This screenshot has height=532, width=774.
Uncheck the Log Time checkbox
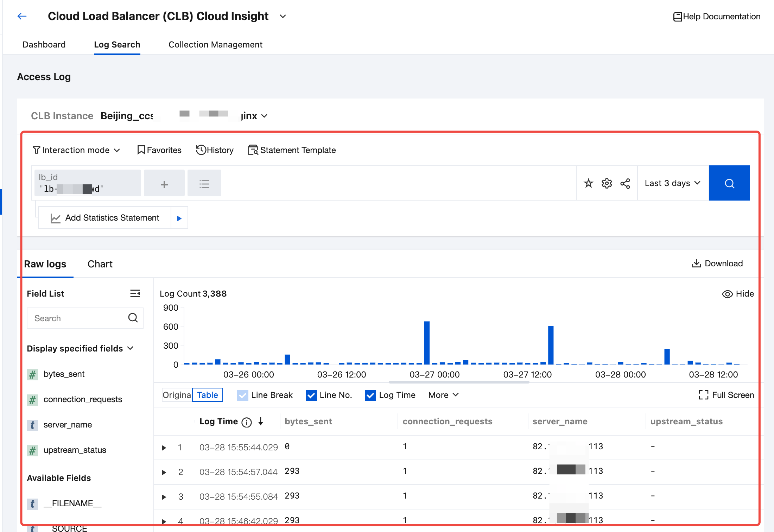tap(370, 395)
